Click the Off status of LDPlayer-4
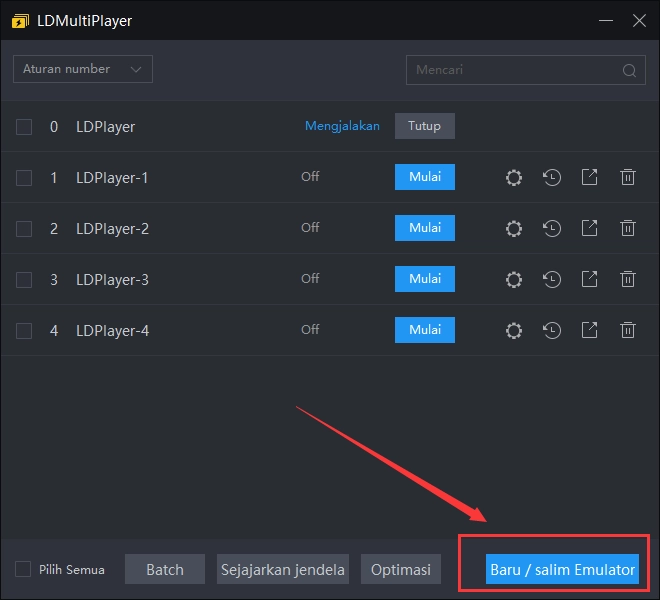The height and width of the screenshot is (600, 660). (x=310, y=329)
